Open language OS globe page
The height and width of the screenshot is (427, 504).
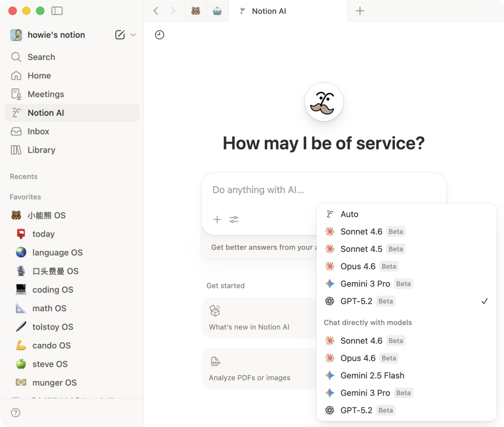[x=72, y=253]
